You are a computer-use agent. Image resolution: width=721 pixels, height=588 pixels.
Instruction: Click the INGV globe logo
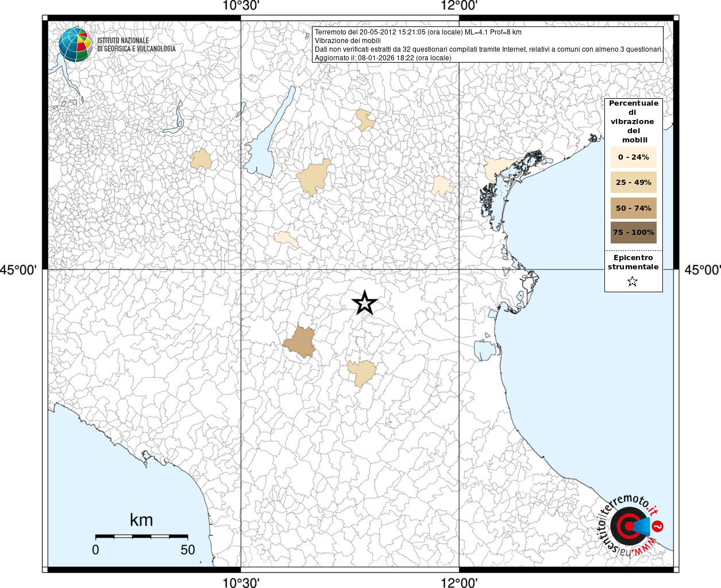75,44
